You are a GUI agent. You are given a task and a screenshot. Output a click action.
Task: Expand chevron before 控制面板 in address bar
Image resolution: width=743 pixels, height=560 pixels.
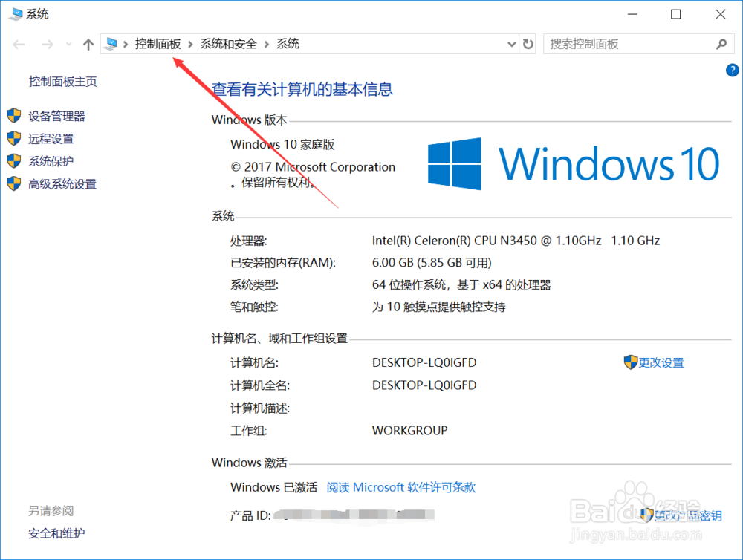126,45
